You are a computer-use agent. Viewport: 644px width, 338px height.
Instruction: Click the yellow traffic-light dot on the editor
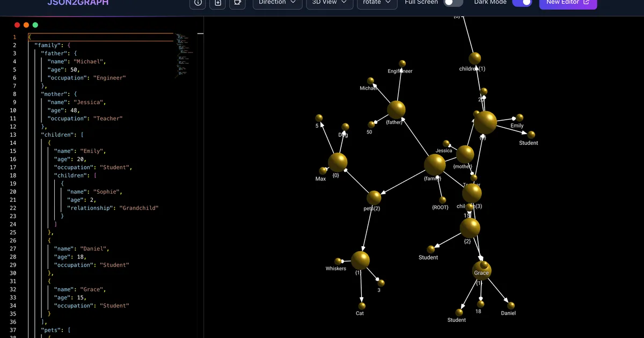[x=26, y=25]
